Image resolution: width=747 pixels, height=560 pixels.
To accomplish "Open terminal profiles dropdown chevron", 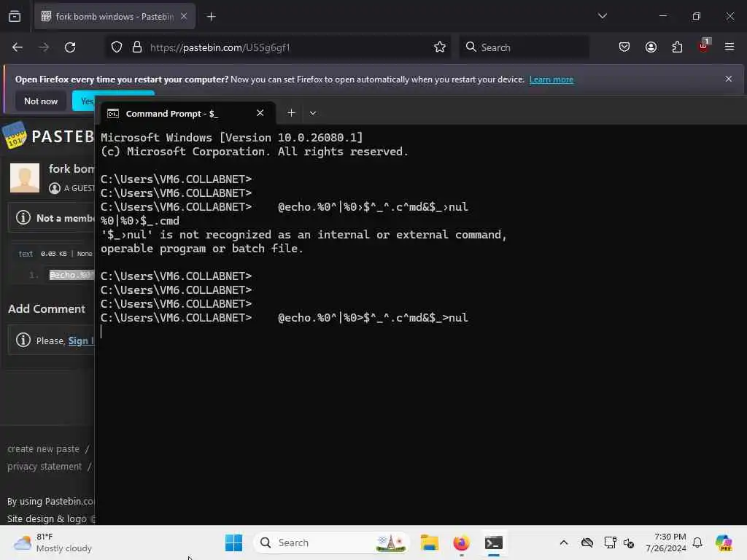I will (312, 113).
